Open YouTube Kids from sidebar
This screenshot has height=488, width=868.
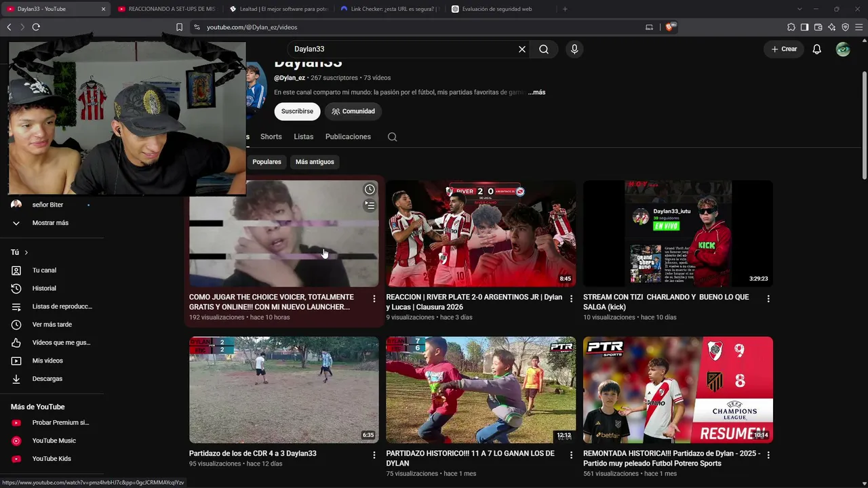coord(52,459)
